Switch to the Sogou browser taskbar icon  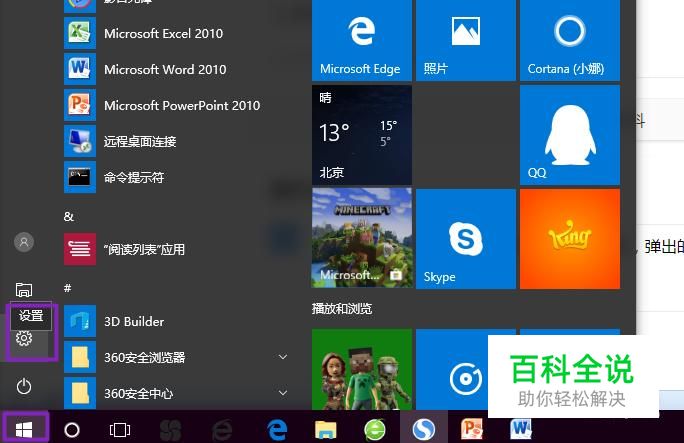[x=424, y=430]
